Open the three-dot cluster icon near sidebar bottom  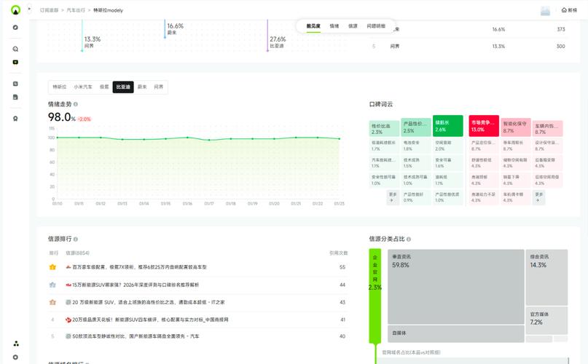click(x=16, y=344)
